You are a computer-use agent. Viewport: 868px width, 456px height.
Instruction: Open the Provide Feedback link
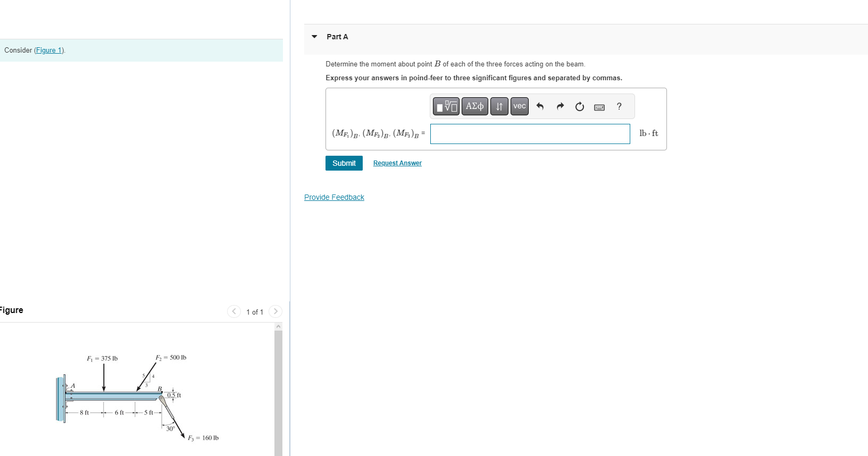pyautogui.click(x=334, y=197)
